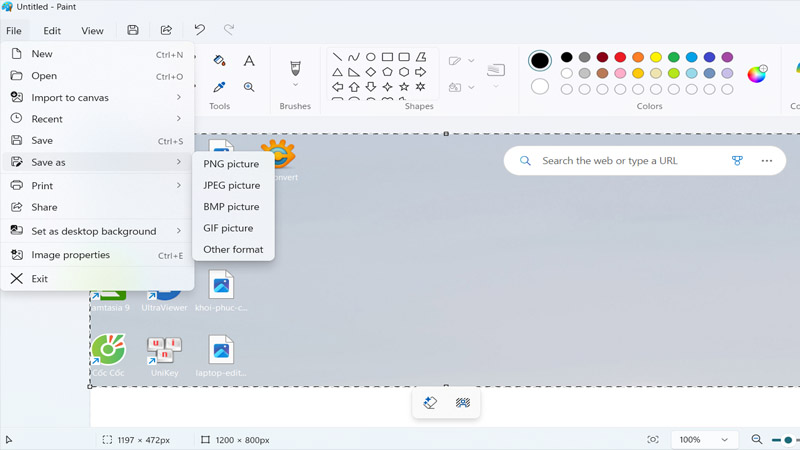
Task: Click the Cốc Cốc browser icon on canvas
Action: 108,350
